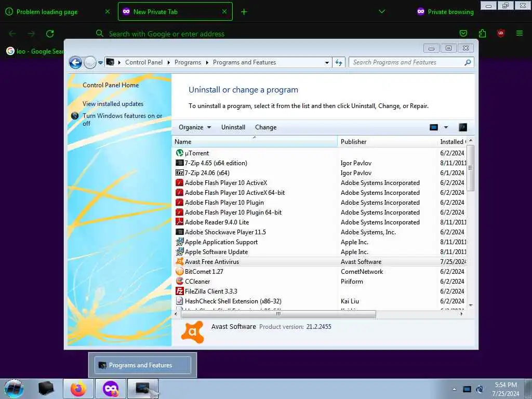Open the Organize dropdown menu
532x399 pixels.
coord(195,127)
